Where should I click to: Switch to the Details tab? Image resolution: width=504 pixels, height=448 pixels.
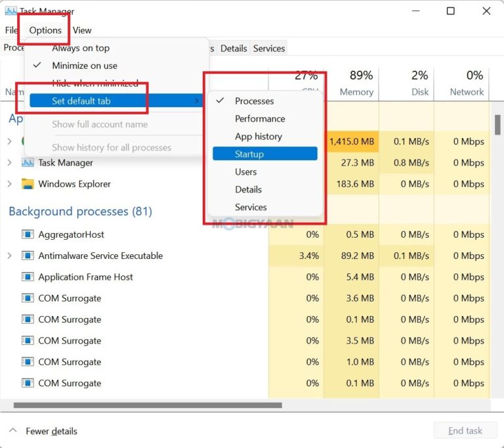click(234, 49)
